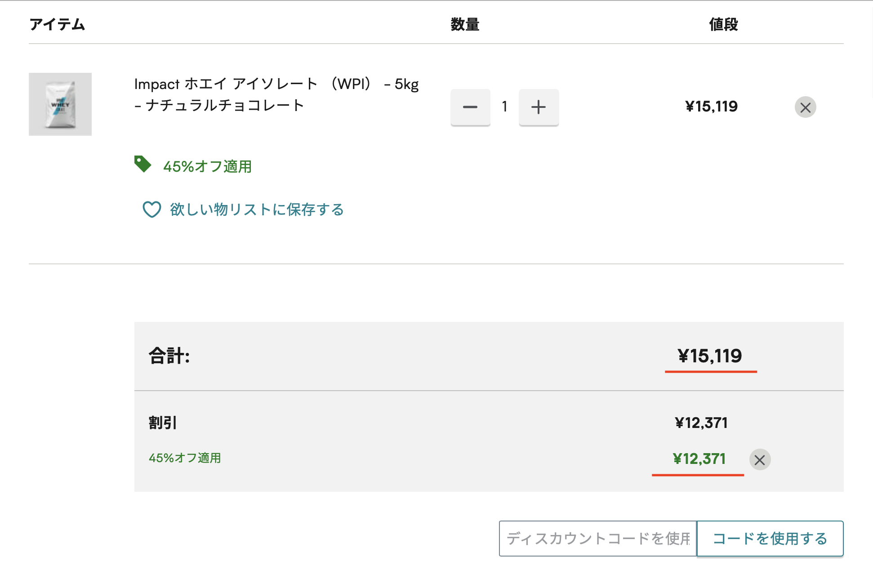Click the 数量 column header

click(465, 24)
